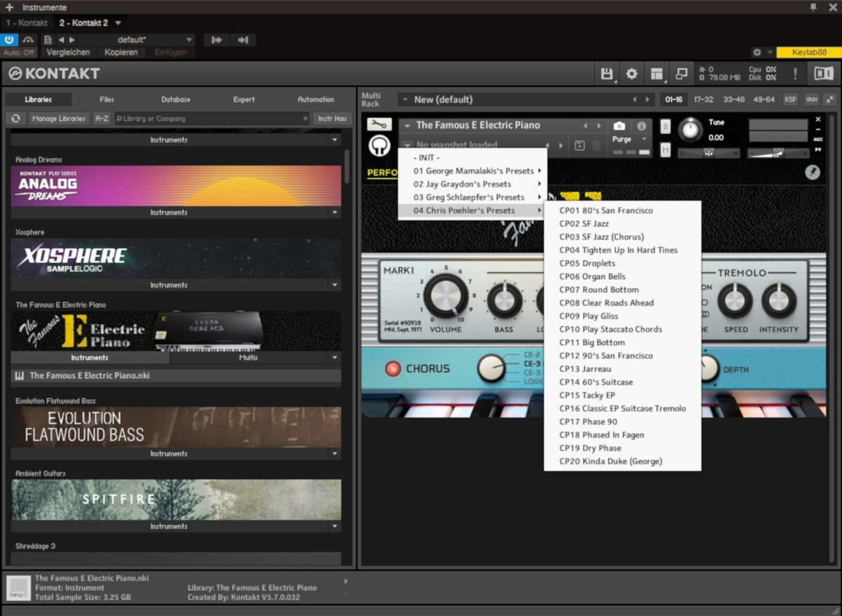Adjust the instrument pan slider
Screen dimensions: 842x616
click(x=709, y=152)
